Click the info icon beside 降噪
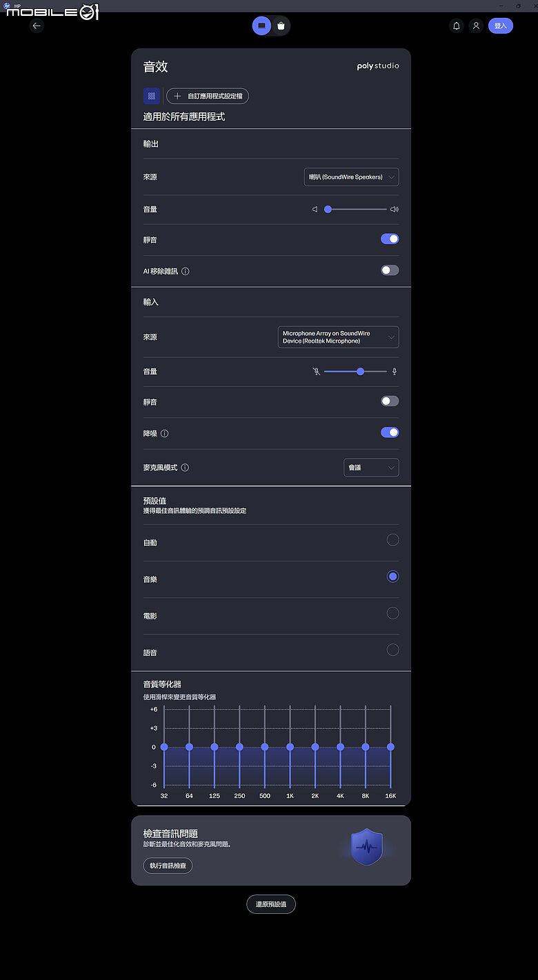Image resolution: width=538 pixels, height=980 pixels. pyautogui.click(x=164, y=434)
